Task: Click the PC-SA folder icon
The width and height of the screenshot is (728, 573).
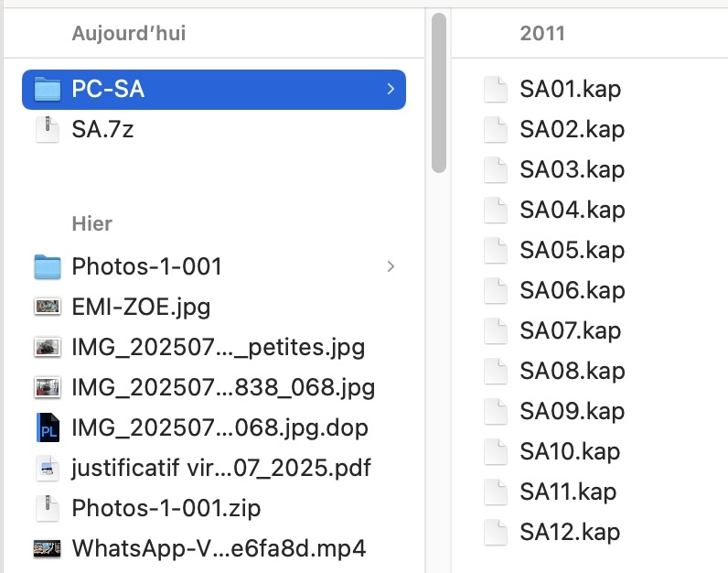Action: click(x=48, y=89)
